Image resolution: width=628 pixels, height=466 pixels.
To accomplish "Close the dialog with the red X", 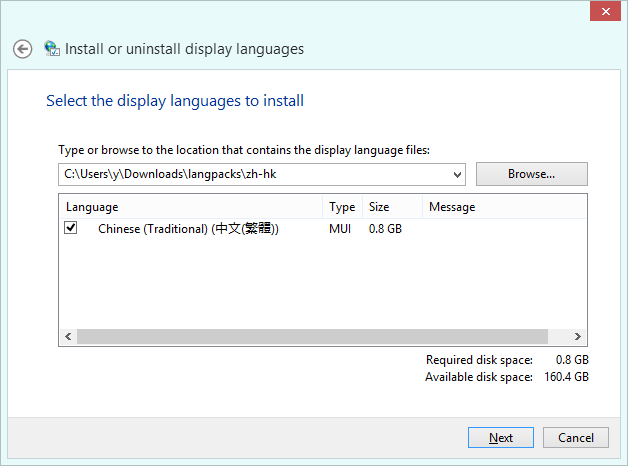I will point(605,11).
